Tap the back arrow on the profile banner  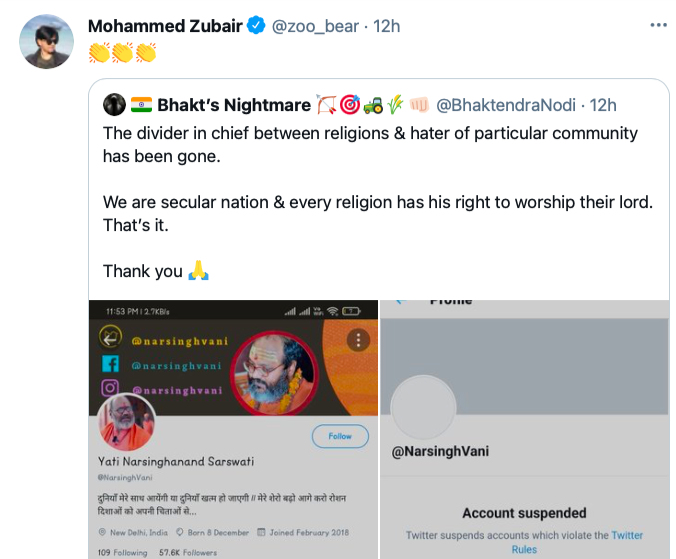(x=111, y=338)
